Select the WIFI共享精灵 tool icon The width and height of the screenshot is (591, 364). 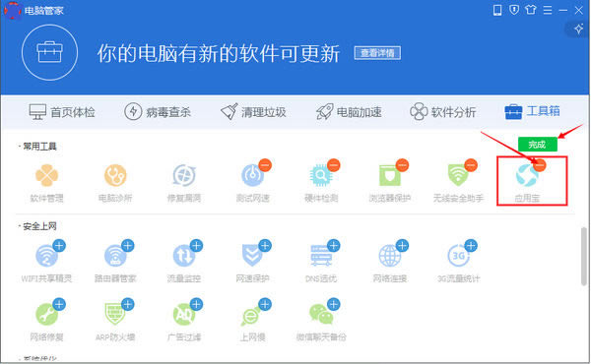coord(46,256)
